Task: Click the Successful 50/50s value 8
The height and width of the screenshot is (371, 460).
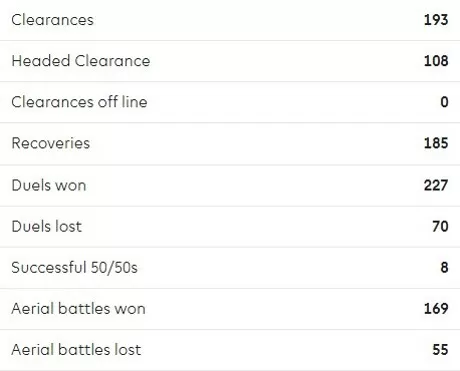Action: [x=444, y=267]
